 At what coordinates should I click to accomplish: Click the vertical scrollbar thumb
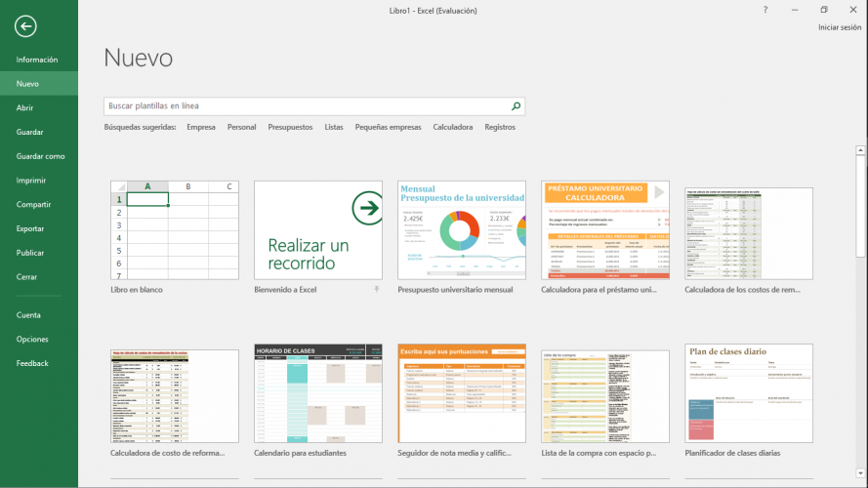pyautogui.click(x=860, y=206)
